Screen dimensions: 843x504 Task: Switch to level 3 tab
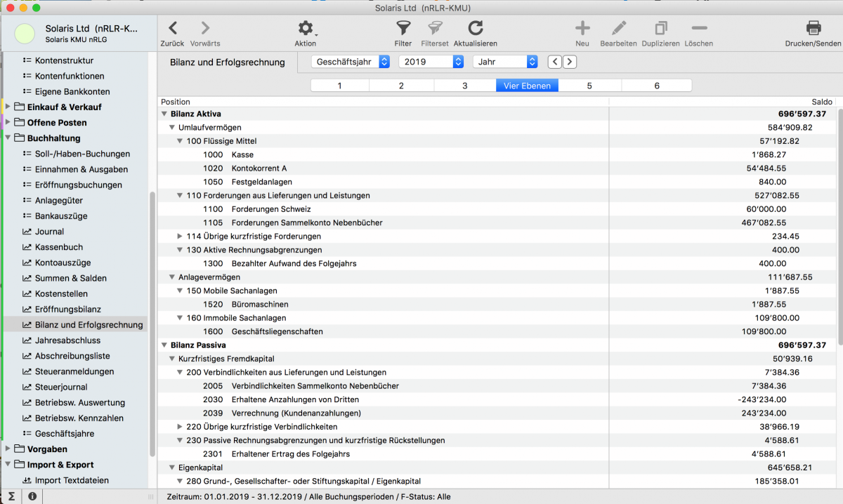(x=464, y=86)
